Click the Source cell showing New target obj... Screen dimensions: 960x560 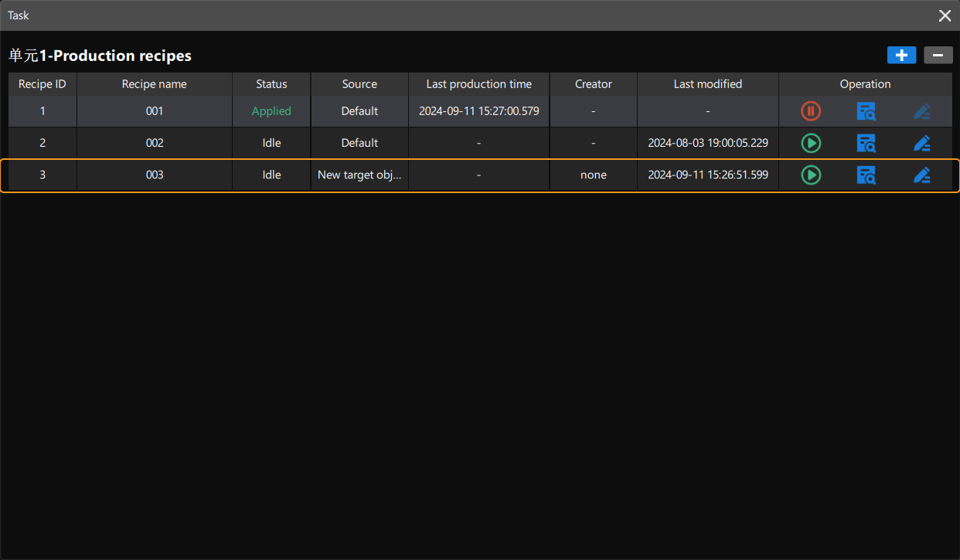point(359,175)
